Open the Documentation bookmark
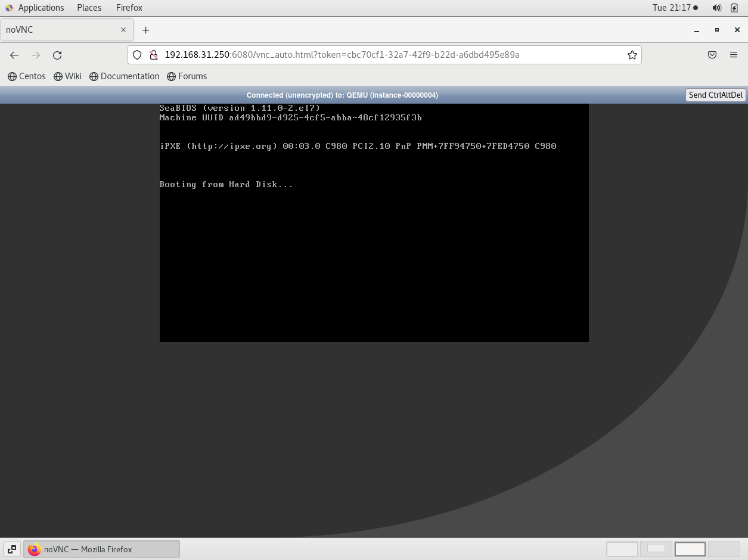Viewport: 748px width, 560px height. (125, 76)
